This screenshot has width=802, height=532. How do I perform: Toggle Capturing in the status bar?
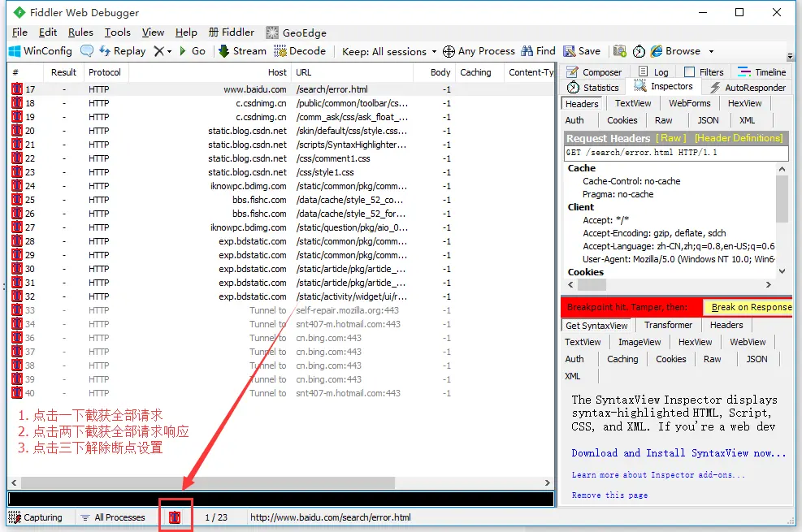35,517
